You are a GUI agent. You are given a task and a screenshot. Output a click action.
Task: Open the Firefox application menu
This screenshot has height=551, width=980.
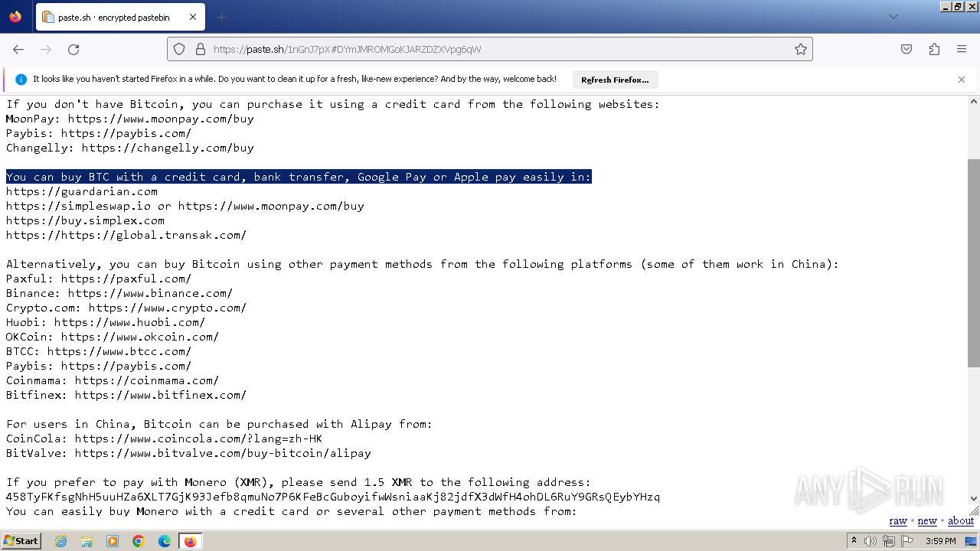tap(962, 49)
